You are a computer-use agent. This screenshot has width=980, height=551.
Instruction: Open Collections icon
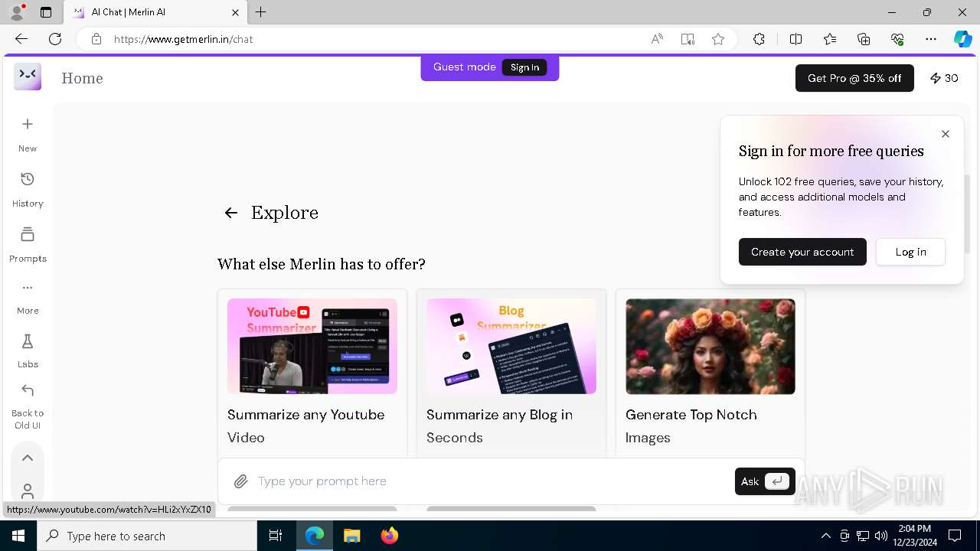point(864,39)
